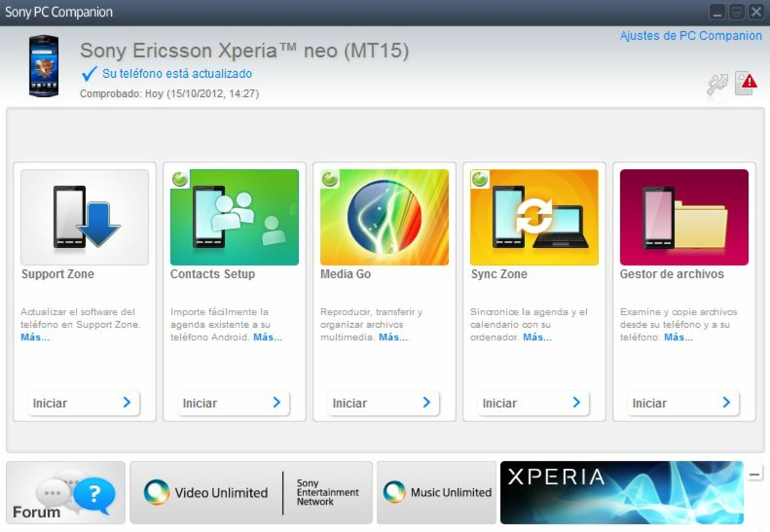The height and width of the screenshot is (532, 770).
Task: Click Más... link under Media Go
Action: 393,337
